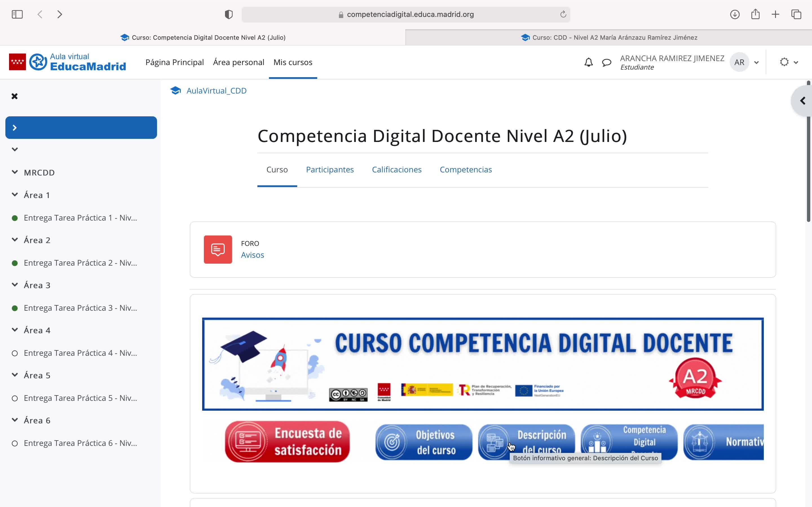Toggle completion dot for Tarea Práctica 1
Viewport: 812px width, 507px height.
[x=15, y=218]
